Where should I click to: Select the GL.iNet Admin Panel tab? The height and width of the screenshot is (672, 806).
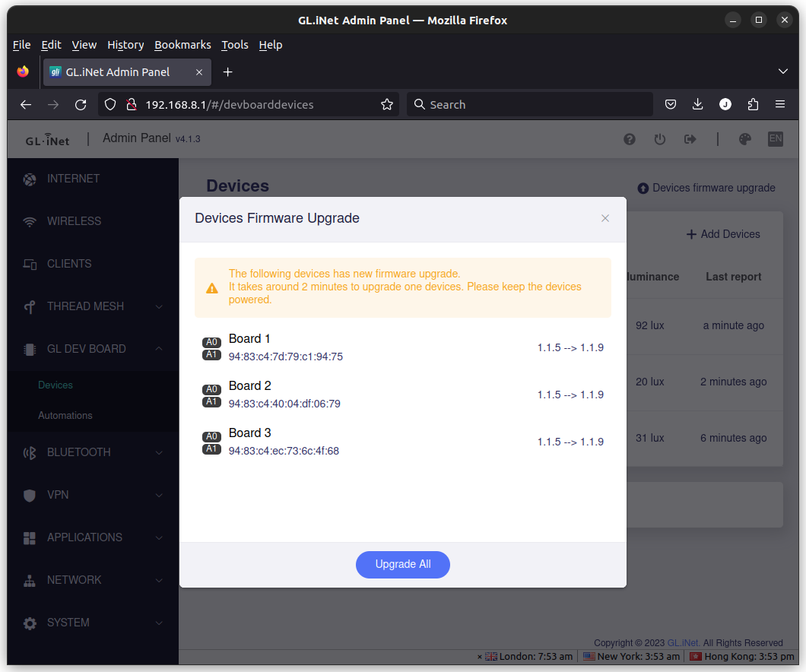point(127,72)
